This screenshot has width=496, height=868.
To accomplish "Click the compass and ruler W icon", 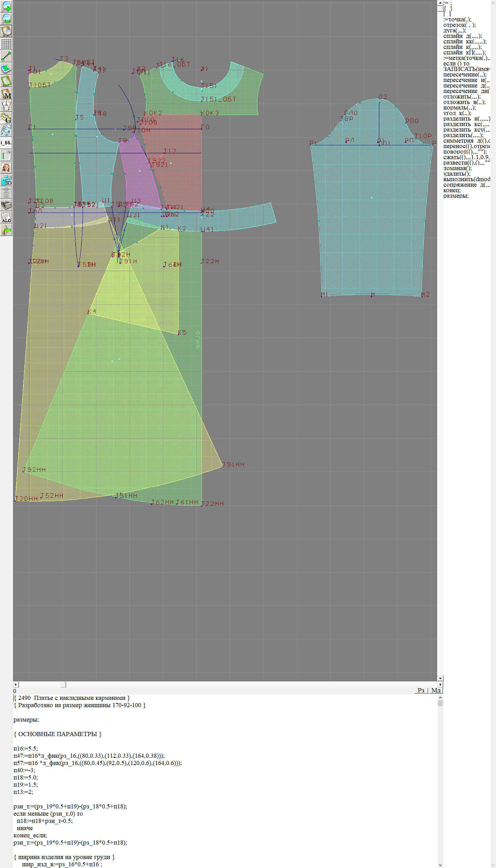I will pyautogui.click(x=6, y=106).
